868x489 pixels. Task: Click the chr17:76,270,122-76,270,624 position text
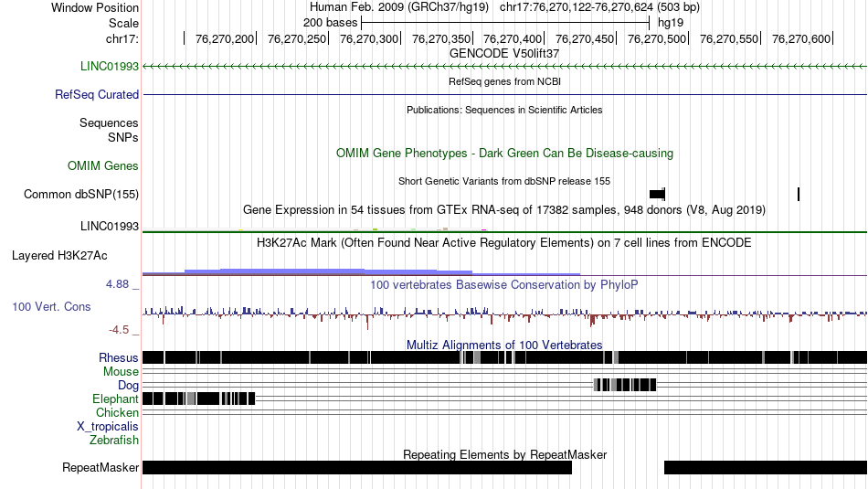[x=599, y=7]
